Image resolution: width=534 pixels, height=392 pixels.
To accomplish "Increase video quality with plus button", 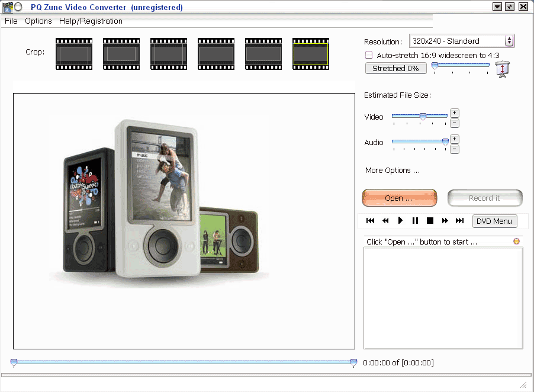I will [454, 113].
